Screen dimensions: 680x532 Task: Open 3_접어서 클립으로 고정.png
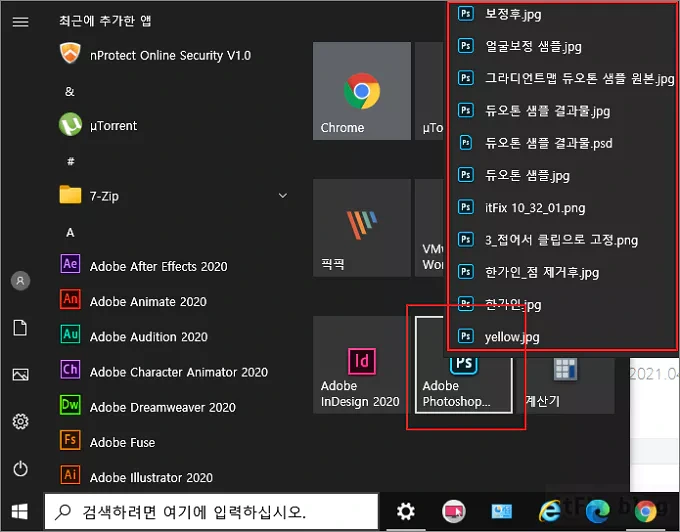click(562, 239)
